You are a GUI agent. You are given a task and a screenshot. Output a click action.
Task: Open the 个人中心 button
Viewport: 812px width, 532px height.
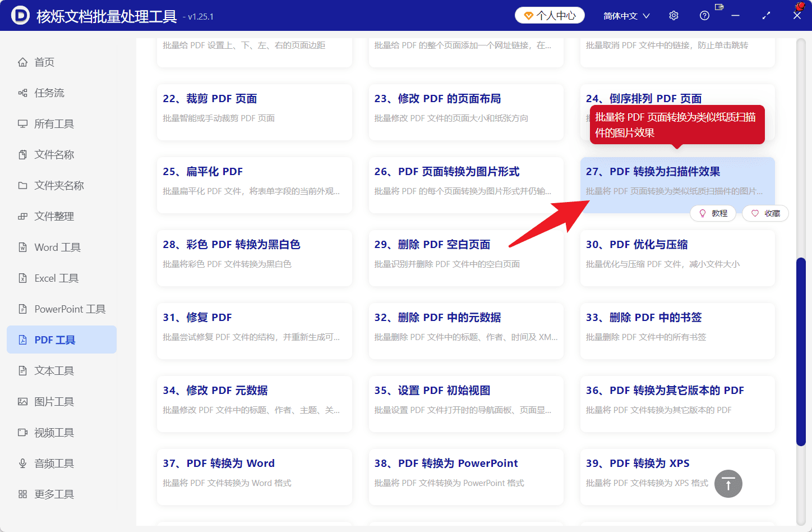click(x=550, y=16)
